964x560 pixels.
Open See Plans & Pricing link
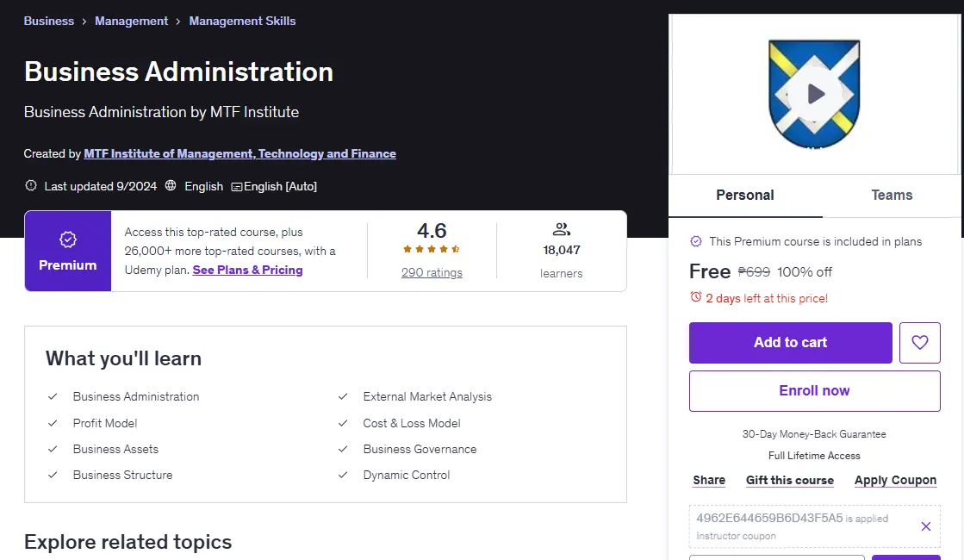click(248, 270)
